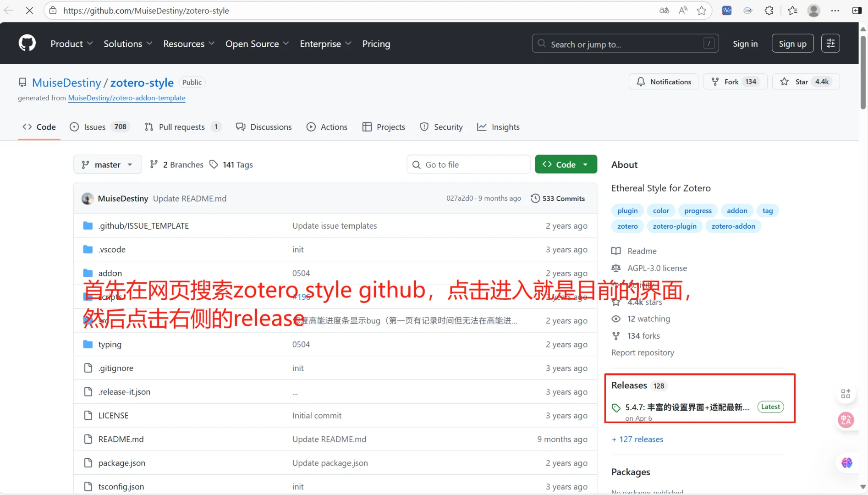Open the README.md file
Image resolution: width=868 pixels, height=495 pixels.
point(121,439)
